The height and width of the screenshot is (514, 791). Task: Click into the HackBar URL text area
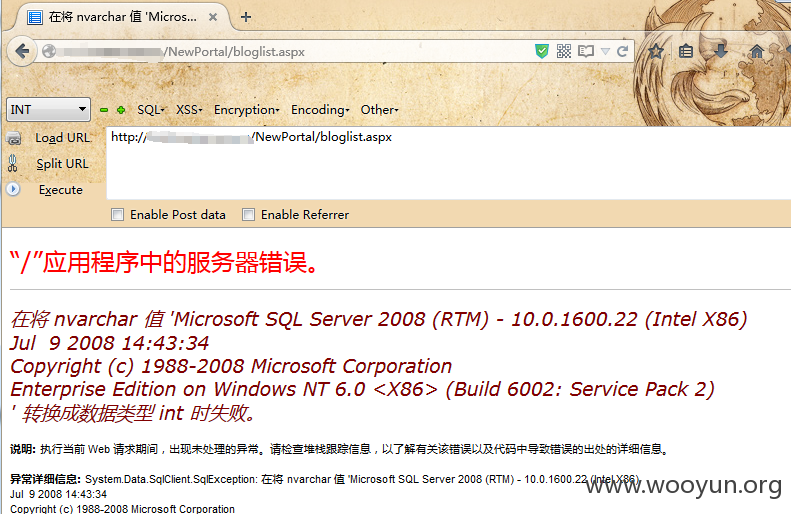pos(448,163)
